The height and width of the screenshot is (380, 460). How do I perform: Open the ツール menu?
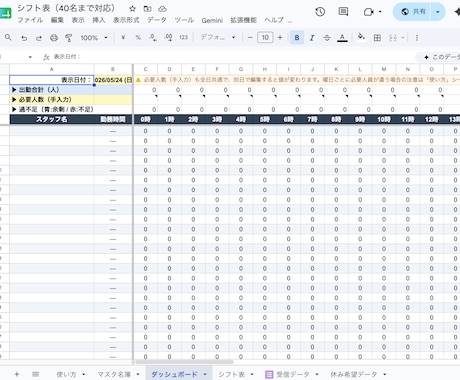184,20
